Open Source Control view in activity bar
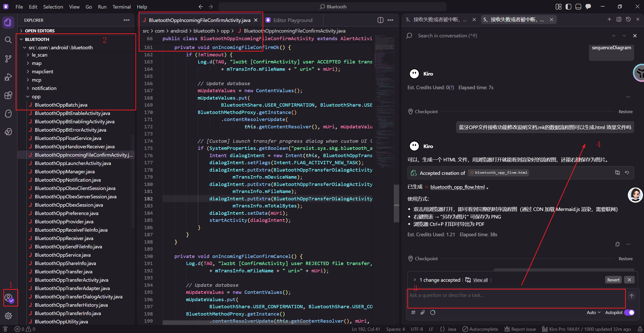Viewport: 644px width, 333px height. click(8, 58)
